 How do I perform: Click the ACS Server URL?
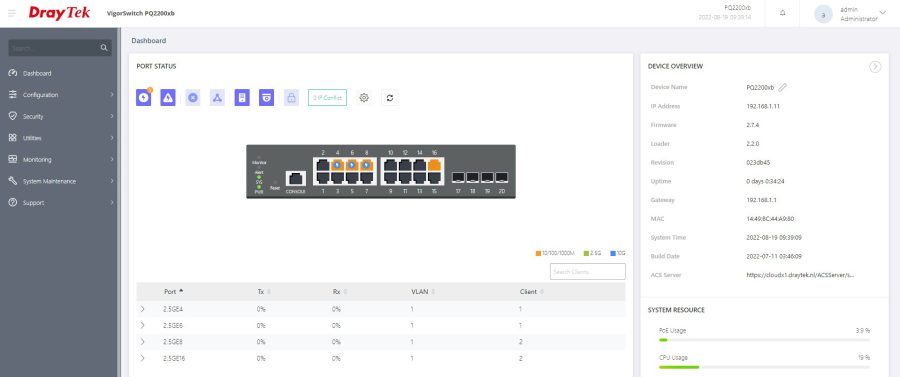(x=800, y=275)
